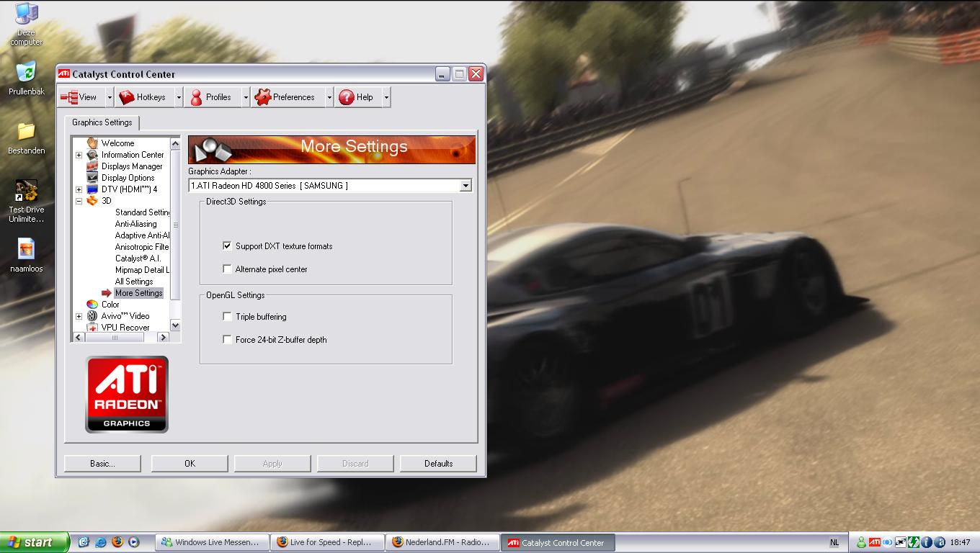Image resolution: width=980 pixels, height=553 pixels.
Task: Open the View toolbar menu icon
Action: point(70,97)
